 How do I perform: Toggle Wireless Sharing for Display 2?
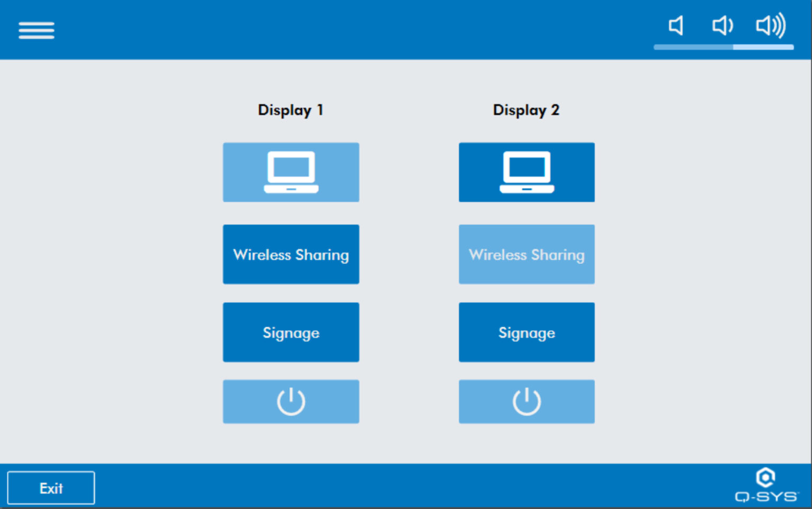tap(527, 254)
